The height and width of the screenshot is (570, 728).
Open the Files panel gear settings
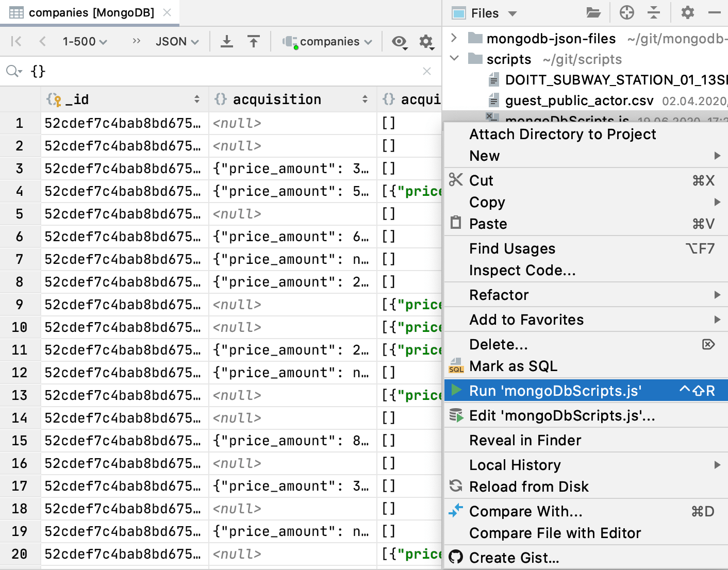point(687,13)
